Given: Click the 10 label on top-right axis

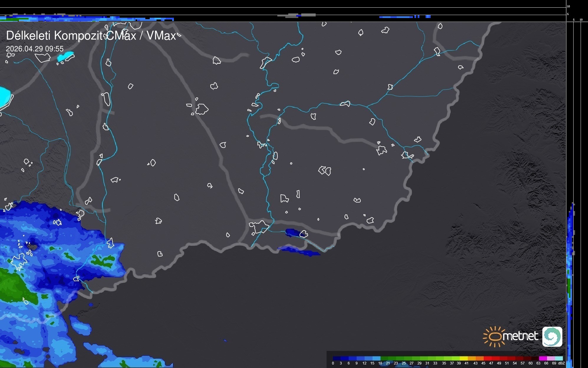Looking at the screenshot, I should point(568,6).
